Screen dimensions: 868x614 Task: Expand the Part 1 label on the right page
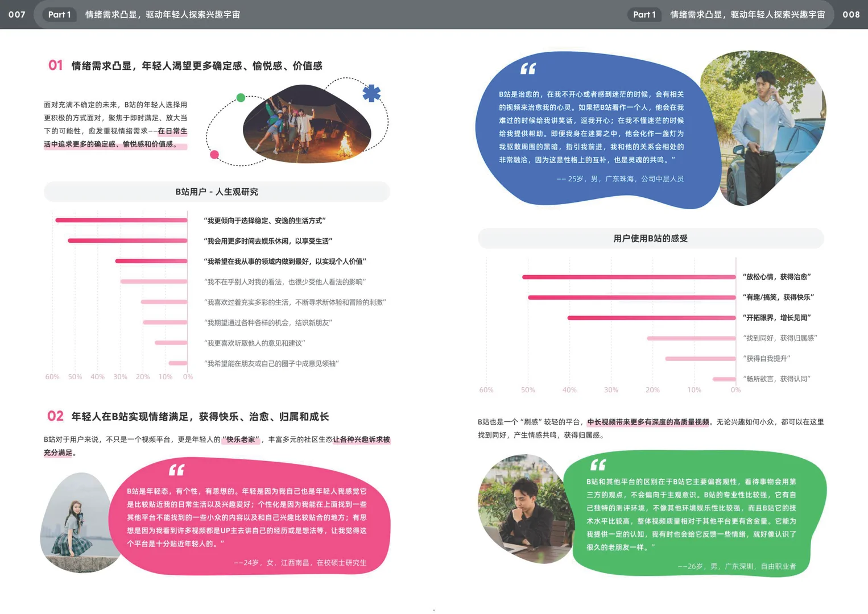644,15
